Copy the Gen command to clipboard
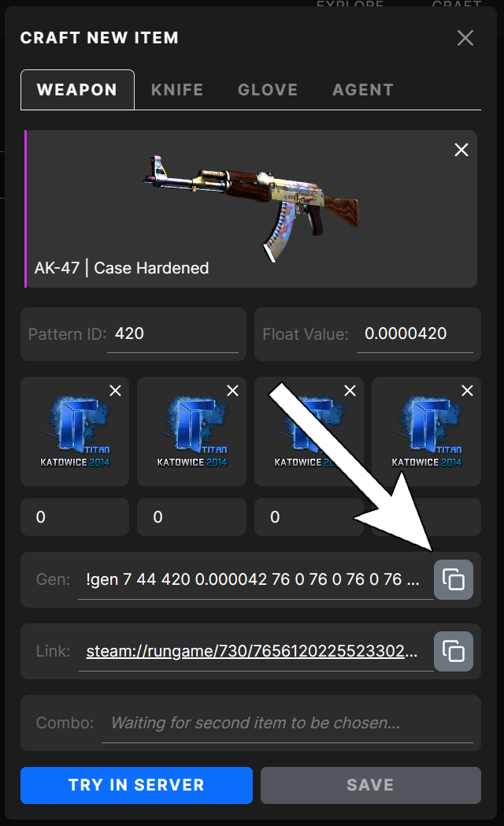Screen dimensions: 504x826 tap(453, 579)
